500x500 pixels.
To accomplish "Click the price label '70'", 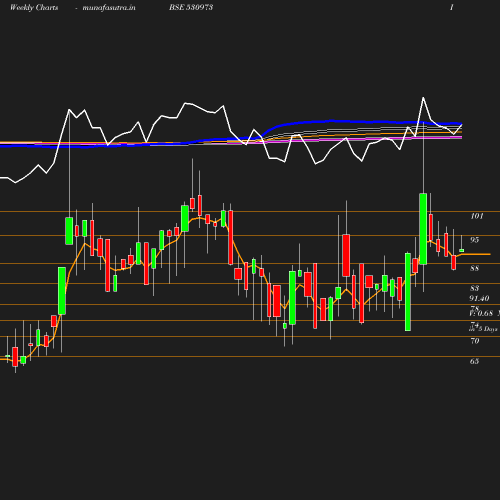I will [x=475, y=341].
